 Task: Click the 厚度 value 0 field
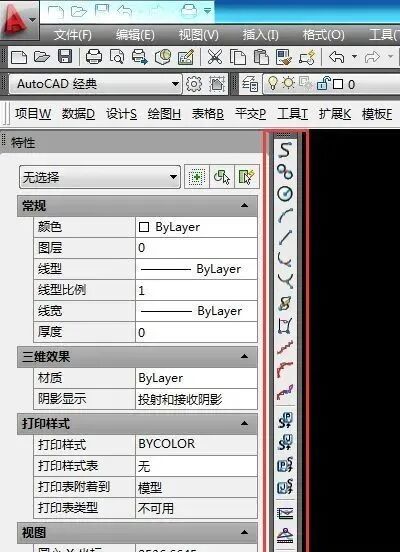pos(196,332)
